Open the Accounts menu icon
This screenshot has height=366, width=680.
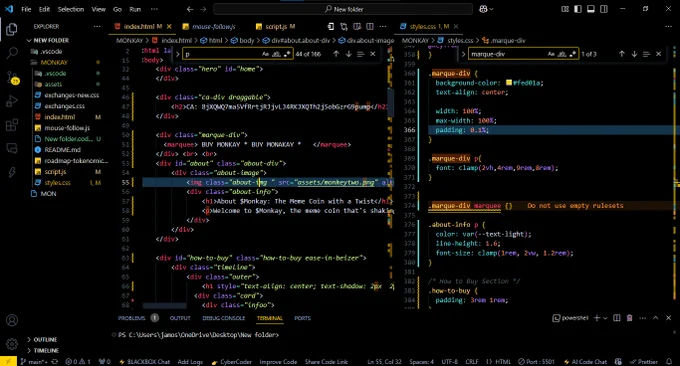point(12,320)
